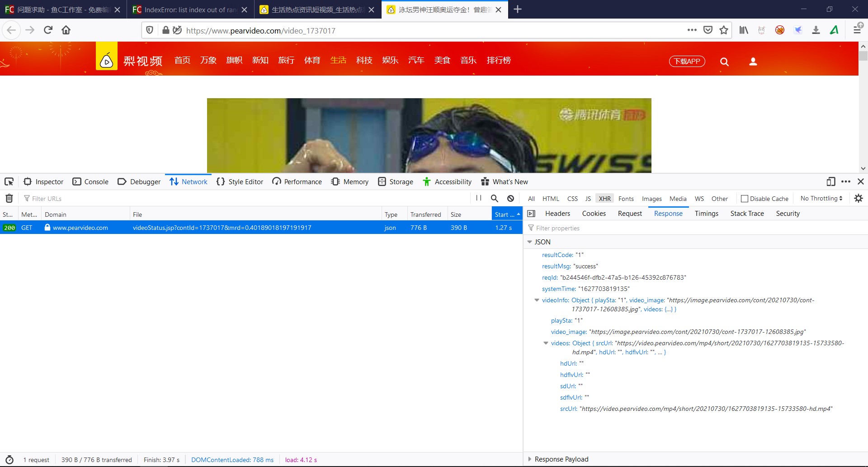
Task: Select the videoStatus.jsp request row
Action: pyautogui.click(x=261, y=228)
